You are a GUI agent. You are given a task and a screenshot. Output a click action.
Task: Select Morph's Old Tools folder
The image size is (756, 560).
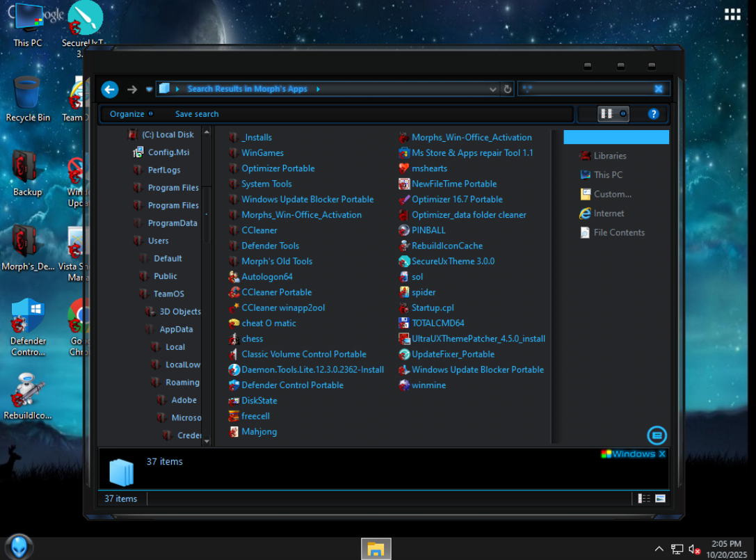[271, 261]
